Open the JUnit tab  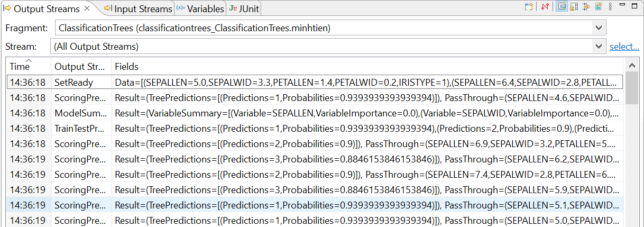coord(244,8)
